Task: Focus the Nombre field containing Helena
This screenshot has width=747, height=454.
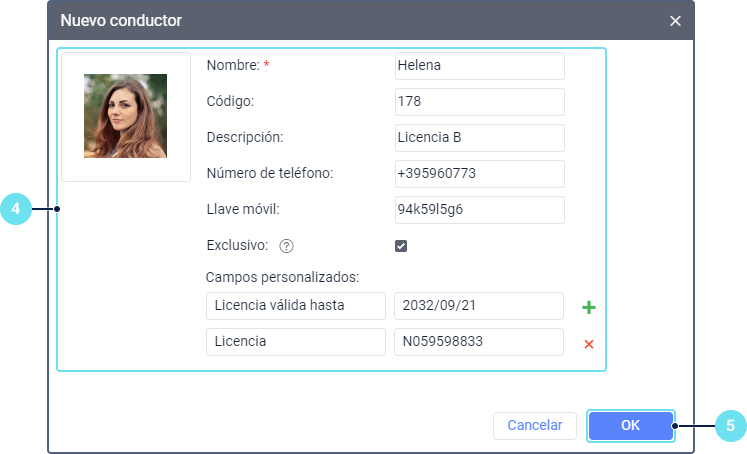Action: [x=480, y=66]
